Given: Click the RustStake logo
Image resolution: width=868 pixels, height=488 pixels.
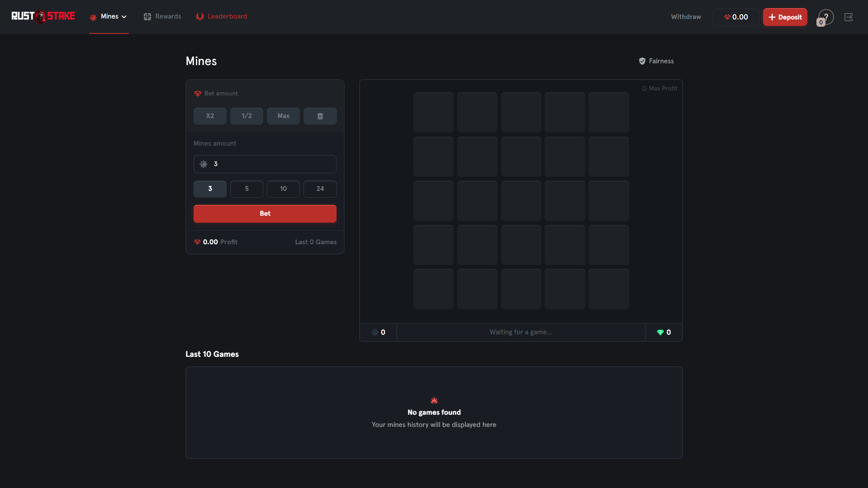Looking at the screenshot, I should tap(43, 17).
